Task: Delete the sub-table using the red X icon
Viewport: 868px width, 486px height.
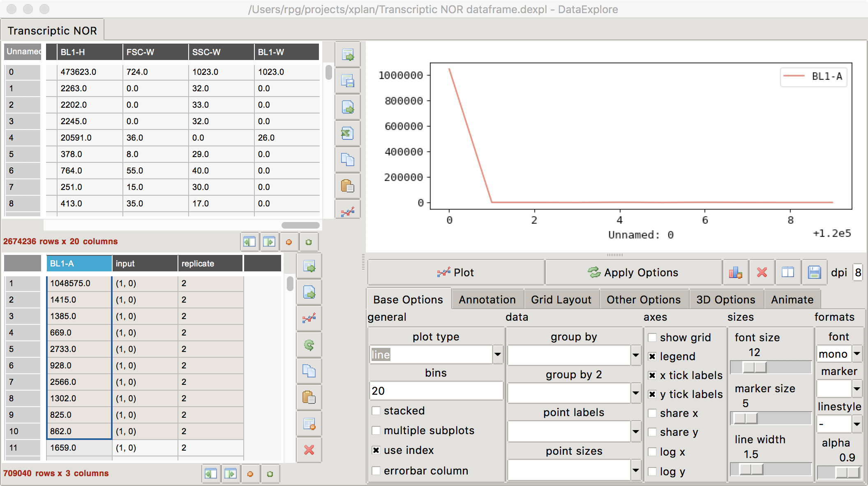Action: tap(309, 450)
